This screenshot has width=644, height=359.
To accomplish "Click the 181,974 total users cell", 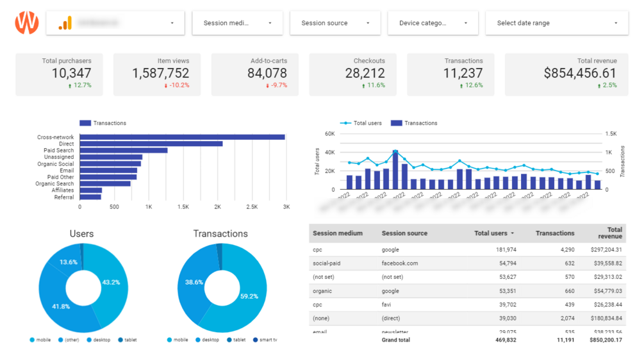I will point(506,250).
